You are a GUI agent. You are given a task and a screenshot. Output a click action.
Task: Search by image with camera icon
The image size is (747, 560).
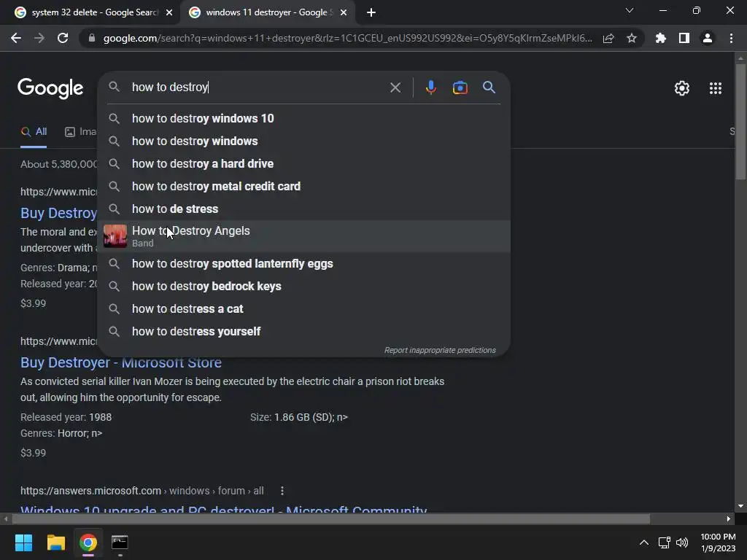click(460, 87)
